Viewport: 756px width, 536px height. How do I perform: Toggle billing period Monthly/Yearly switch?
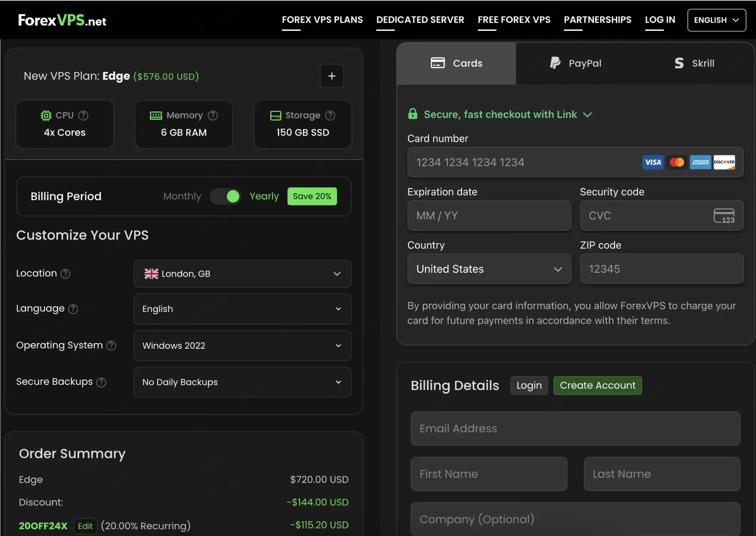point(225,196)
